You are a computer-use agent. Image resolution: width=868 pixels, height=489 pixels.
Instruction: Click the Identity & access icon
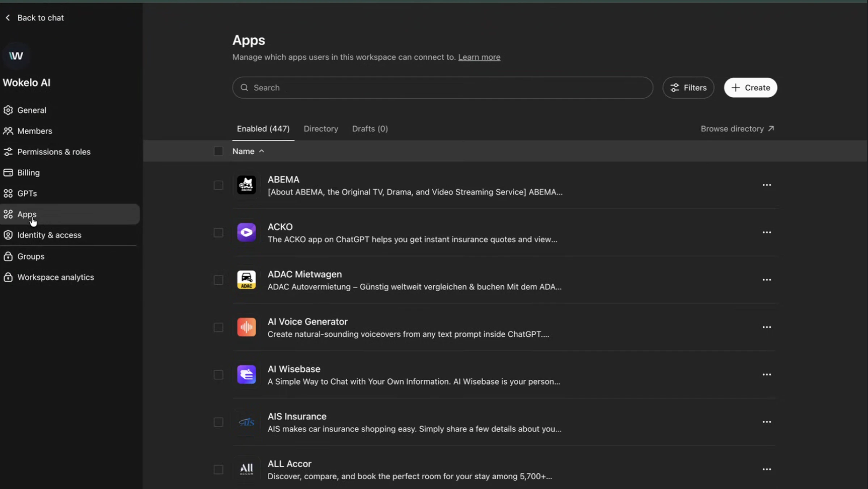[8, 235]
